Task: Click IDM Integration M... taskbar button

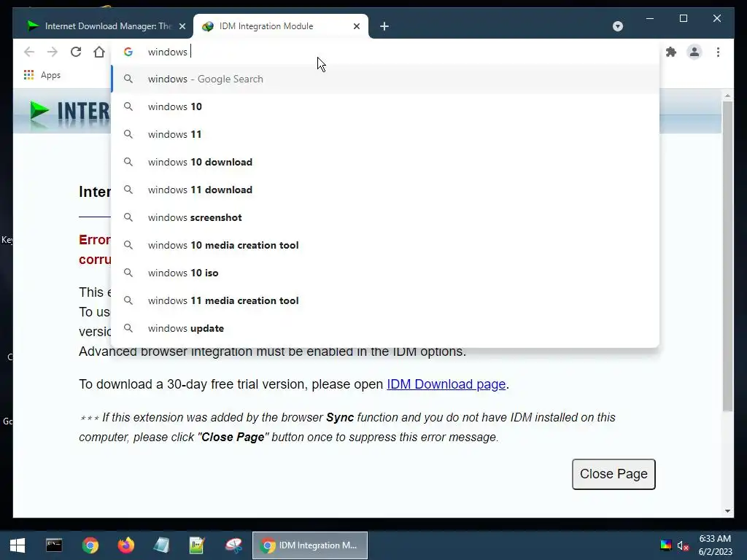Action: pos(309,545)
